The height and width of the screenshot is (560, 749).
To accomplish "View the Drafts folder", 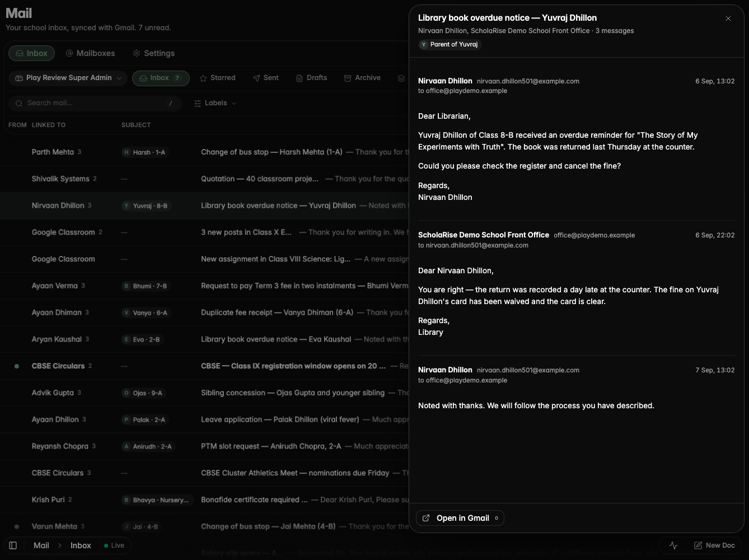I will pyautogui.click(x=311, y=78).
